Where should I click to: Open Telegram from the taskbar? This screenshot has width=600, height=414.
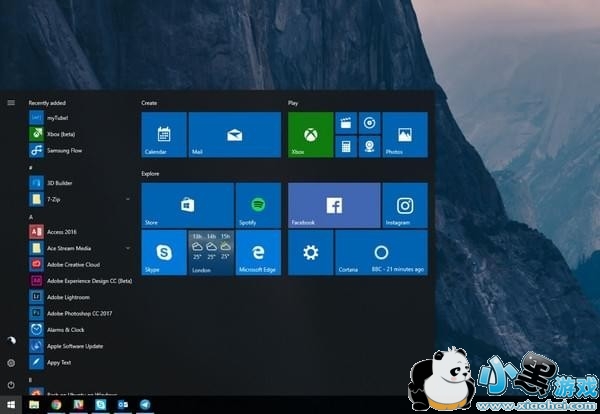tap(147, 405)
